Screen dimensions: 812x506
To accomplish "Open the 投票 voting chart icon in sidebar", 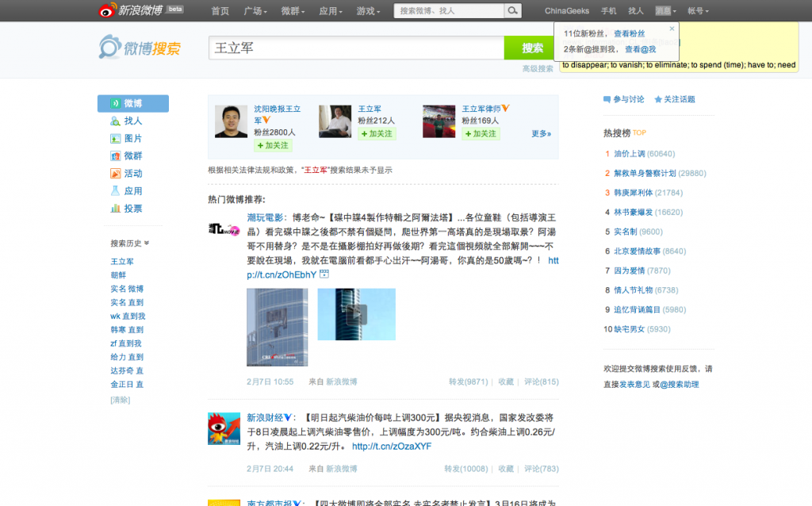I will [116, 209].
